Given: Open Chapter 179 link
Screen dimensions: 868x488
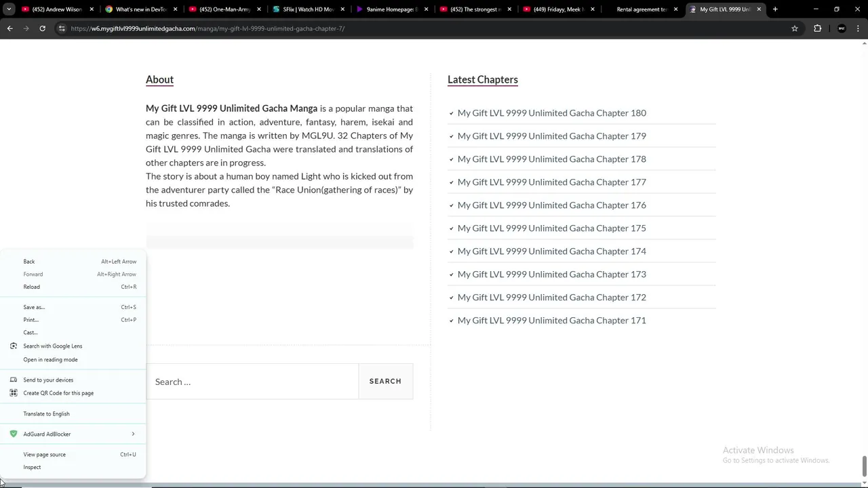Looking at the screenshot, I should point(551,136).
